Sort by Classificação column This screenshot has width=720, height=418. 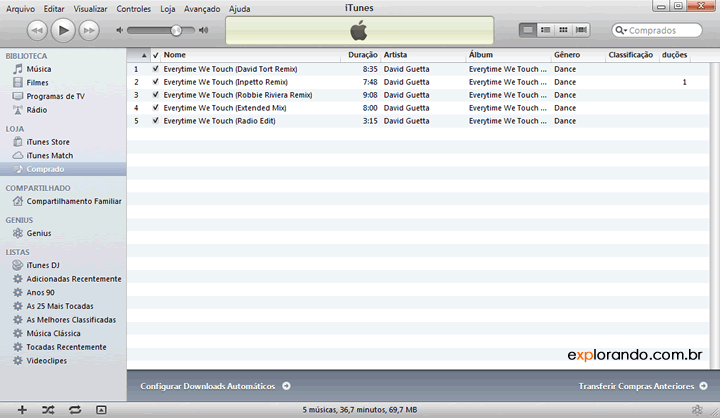click(632, 55)
